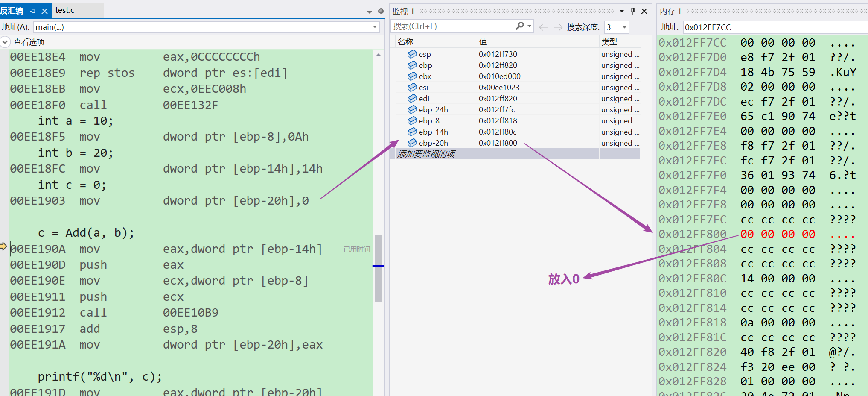Select the esp watch variable icon
Viewport: 868px width, 396px height.
[412, 54]
